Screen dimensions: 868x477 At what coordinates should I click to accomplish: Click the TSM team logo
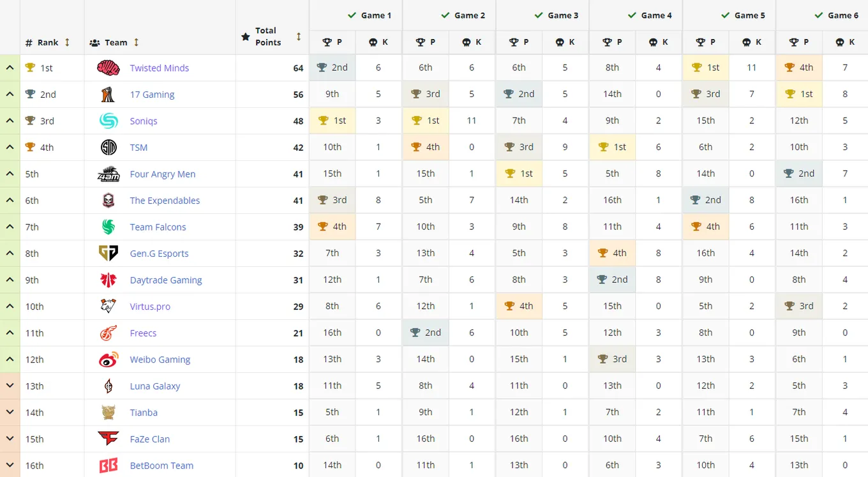108,148
